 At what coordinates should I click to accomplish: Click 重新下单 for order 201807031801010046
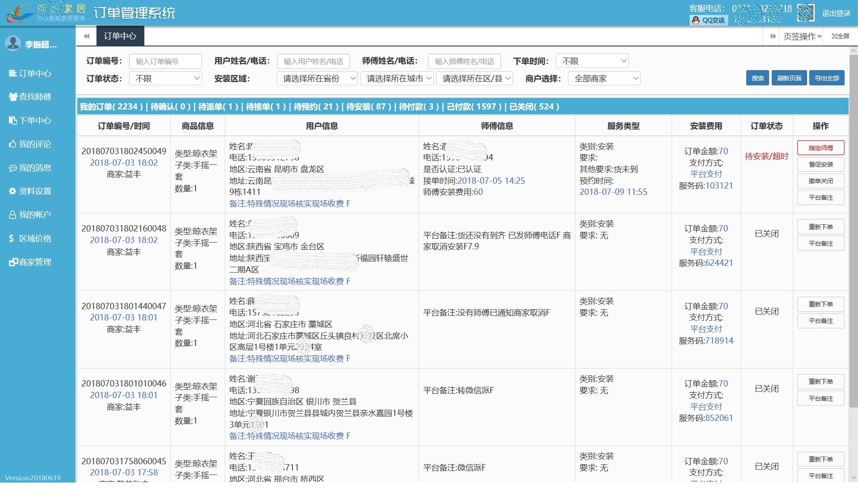tap(820, 381)
